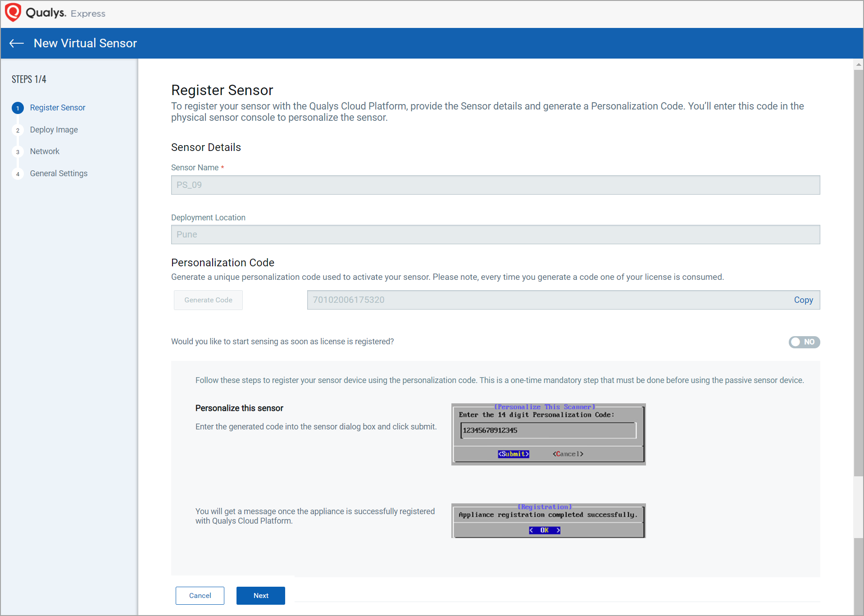Open the General Settings step
Viewport: 864px width, 616px height.
59,173
